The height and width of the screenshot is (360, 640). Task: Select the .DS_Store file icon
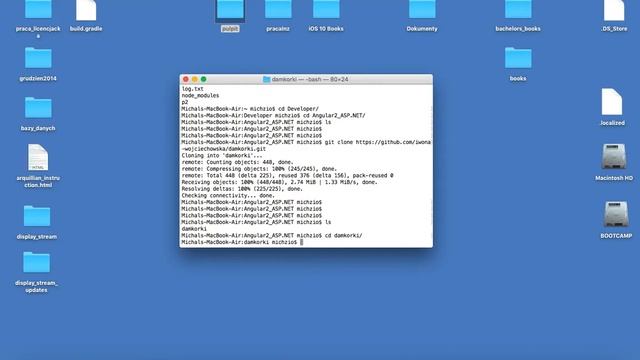[x=614, y=10]
